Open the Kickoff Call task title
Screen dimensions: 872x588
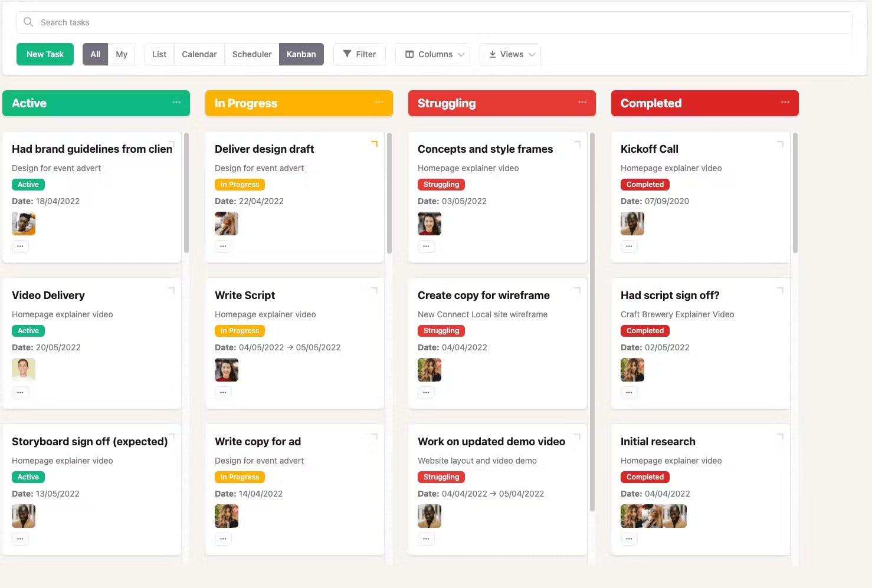tap(650, 149)
